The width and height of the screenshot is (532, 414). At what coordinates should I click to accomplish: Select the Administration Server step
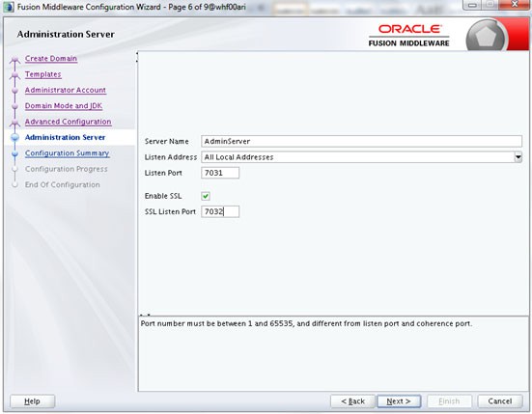65,137
